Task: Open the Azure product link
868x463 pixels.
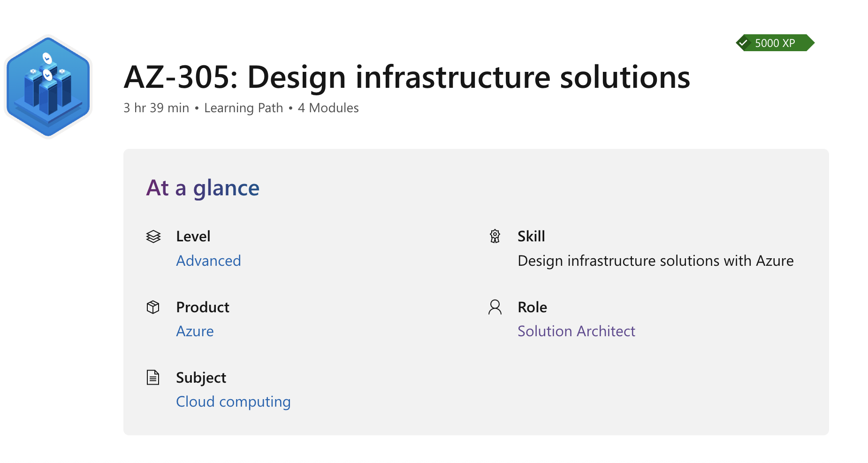Action: [x=195, y=331]
